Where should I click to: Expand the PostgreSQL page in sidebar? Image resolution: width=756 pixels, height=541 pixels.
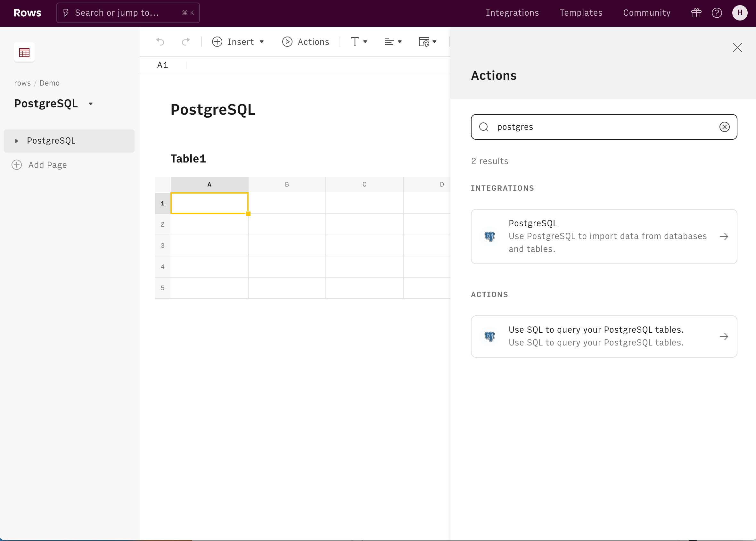coord(17,140)
